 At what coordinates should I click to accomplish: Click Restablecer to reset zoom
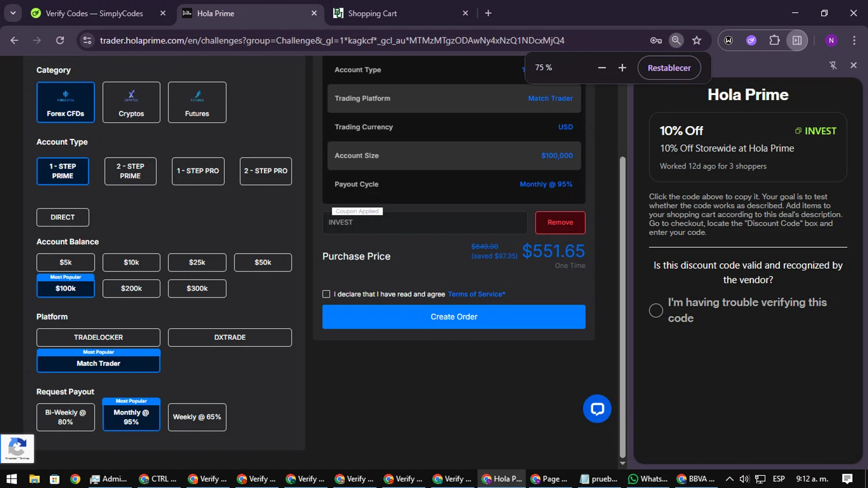pos(669,68)
